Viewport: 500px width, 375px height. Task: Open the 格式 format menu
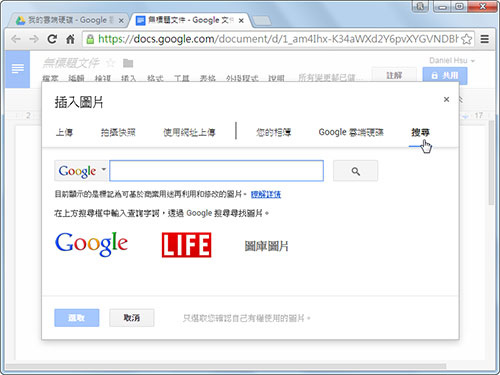click(155, 79)
